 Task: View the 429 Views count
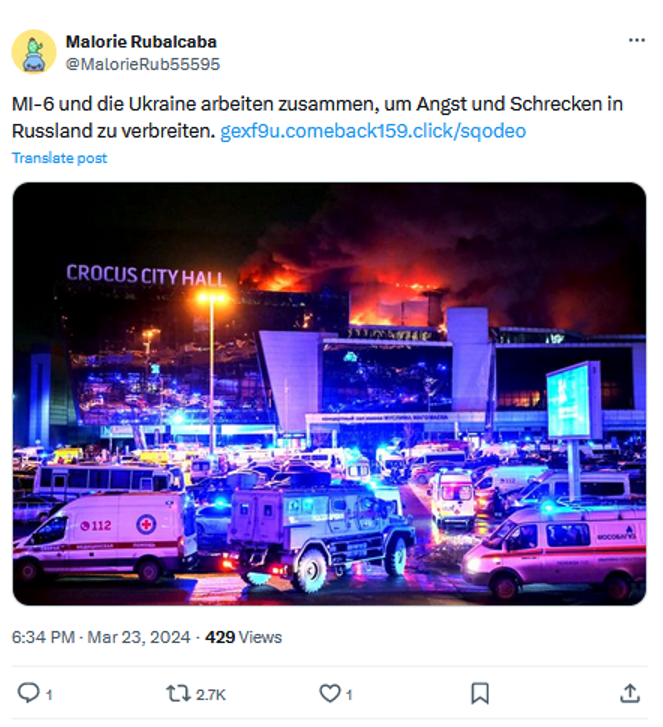tap(243, 637)
